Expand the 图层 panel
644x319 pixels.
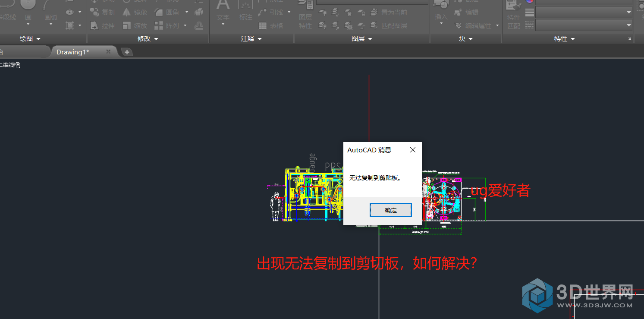(362, 39)
